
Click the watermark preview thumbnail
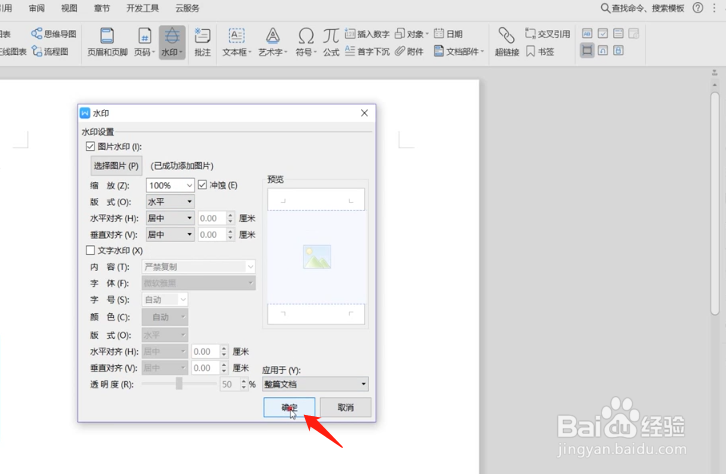point(317,257)
